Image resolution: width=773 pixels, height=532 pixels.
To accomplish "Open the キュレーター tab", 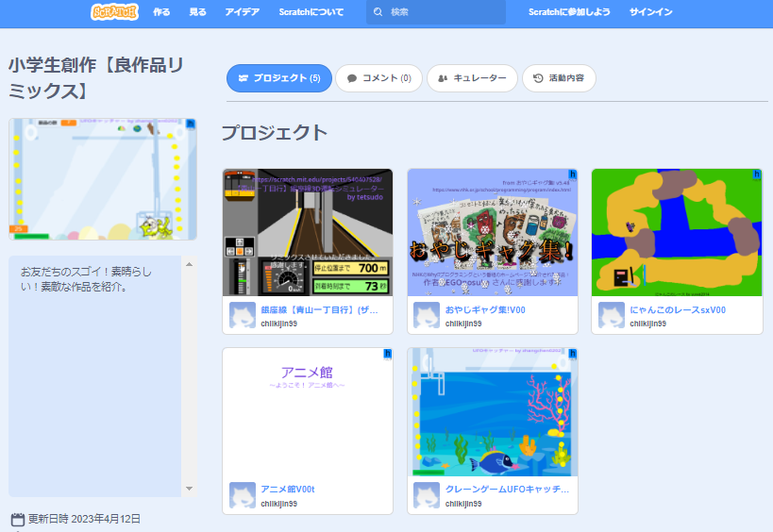I will click(472, 78).
